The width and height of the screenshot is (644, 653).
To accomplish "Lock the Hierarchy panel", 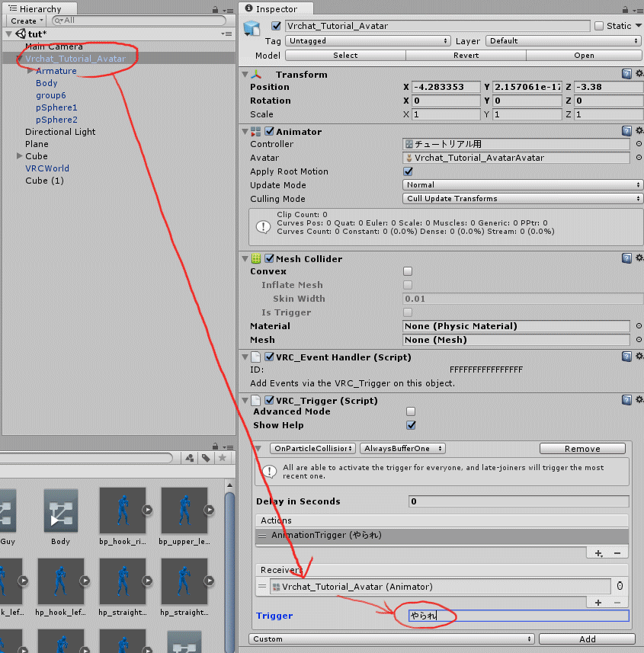I will tap(215, 9).
